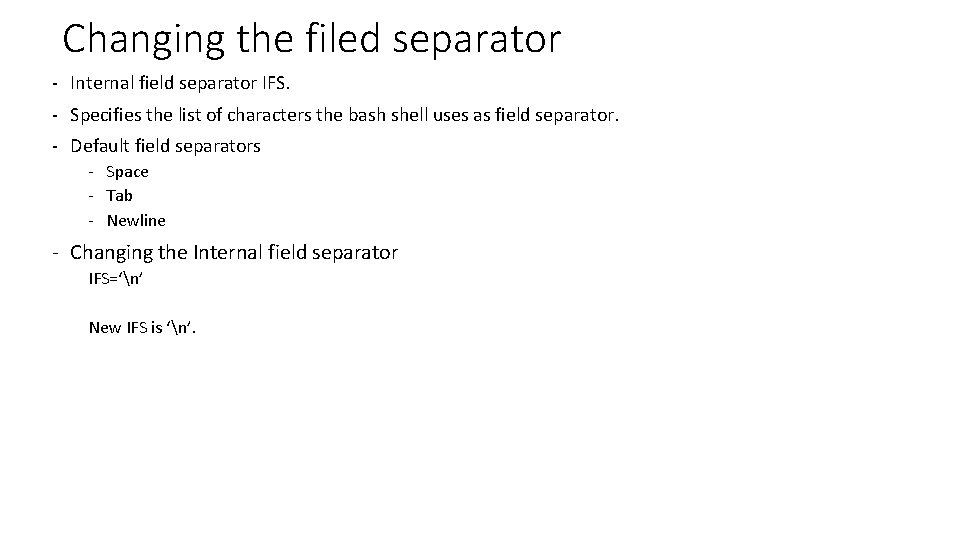Select the 'Newline' sub-bullet item
This screenshot has height=540, width=960.
tap(136, 220)
